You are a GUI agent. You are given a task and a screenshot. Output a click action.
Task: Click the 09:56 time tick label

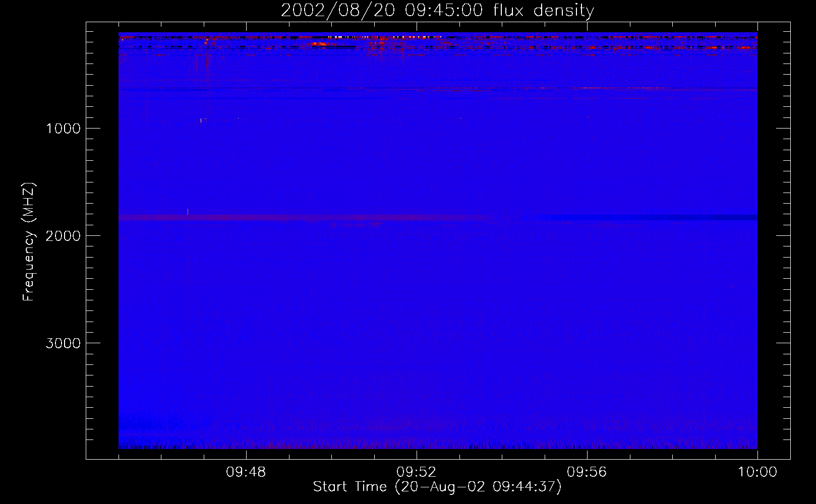click(x=587, y=472)
